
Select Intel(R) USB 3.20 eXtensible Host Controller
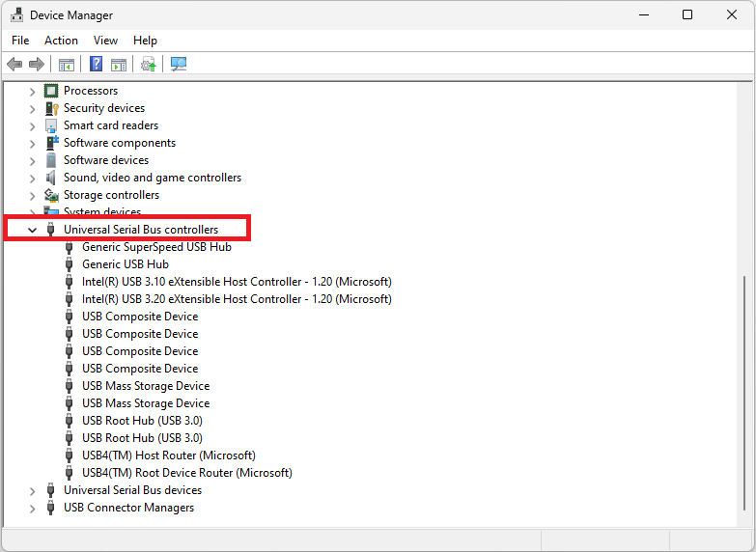point(237,299)
